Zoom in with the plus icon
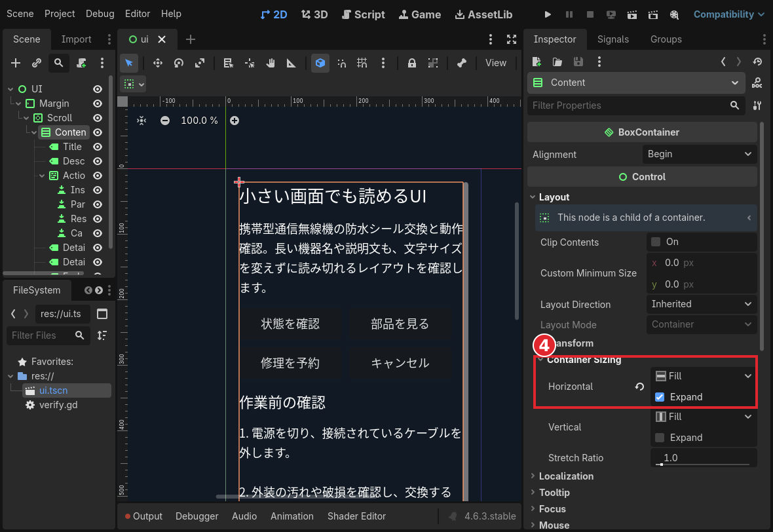Viewport: 773px width, 532px height. 235,121
